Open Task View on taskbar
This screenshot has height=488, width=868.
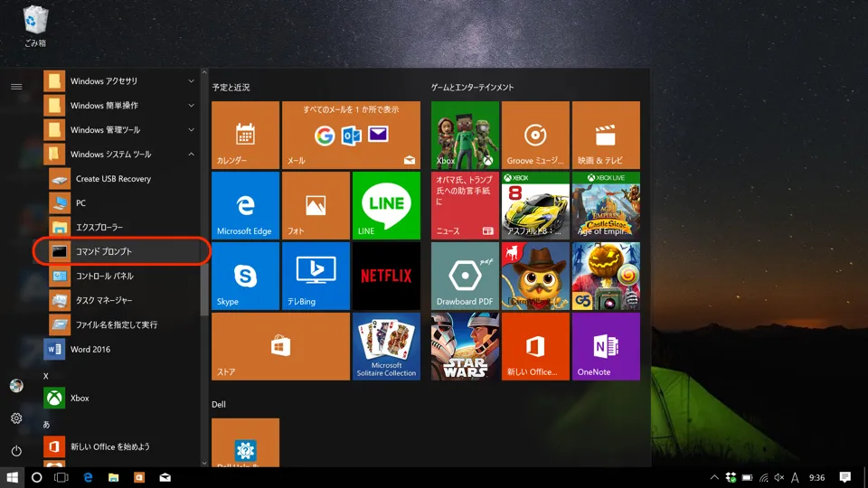pyautogui.click(x=61, y=477)
